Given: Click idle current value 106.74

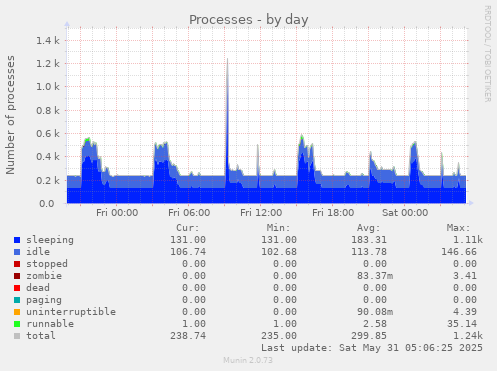Looking at the screenshot, I should click(188, 252).
